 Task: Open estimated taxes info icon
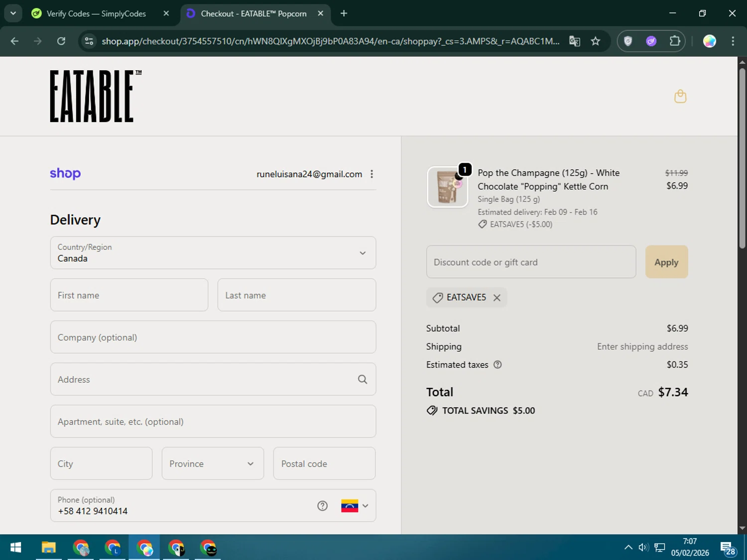click(x=497, y=364)
